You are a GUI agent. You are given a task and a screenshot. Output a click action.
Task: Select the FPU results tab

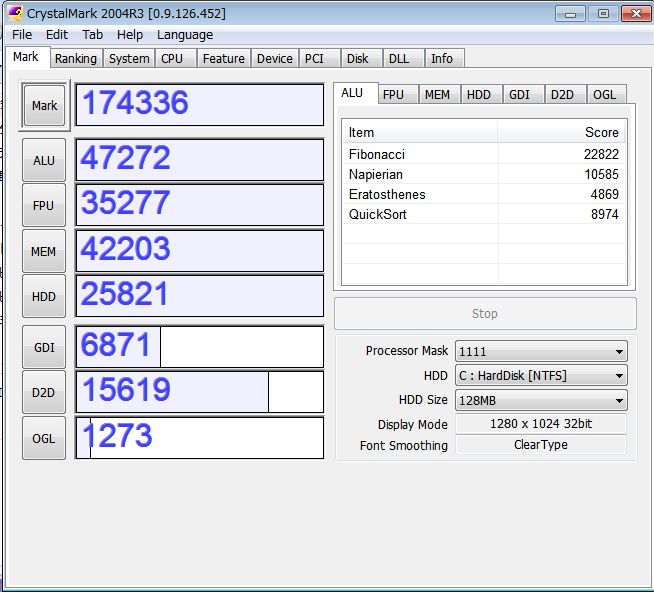(x=394, y=95)
